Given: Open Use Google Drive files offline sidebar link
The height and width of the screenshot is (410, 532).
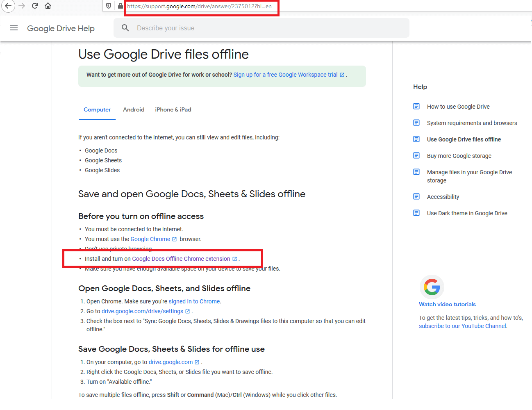Looking at the screenshot, I should tap(464, 139).
